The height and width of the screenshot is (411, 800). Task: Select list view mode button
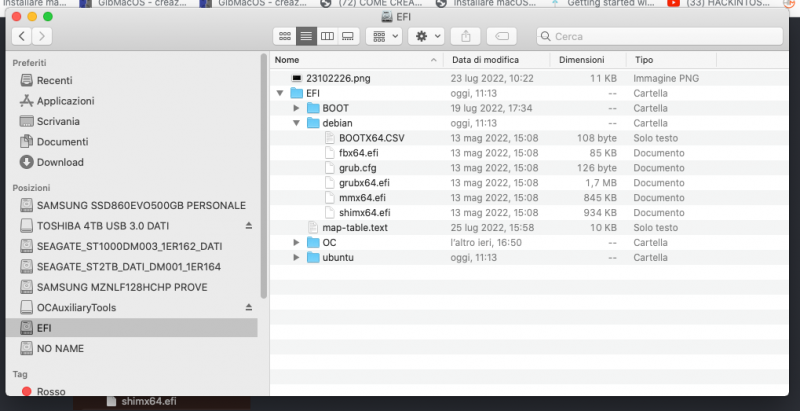pos(306,36)
